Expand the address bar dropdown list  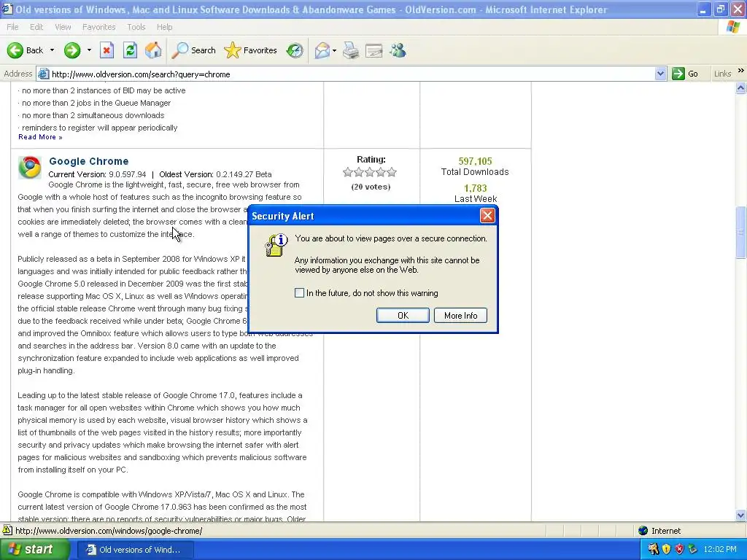660,74
